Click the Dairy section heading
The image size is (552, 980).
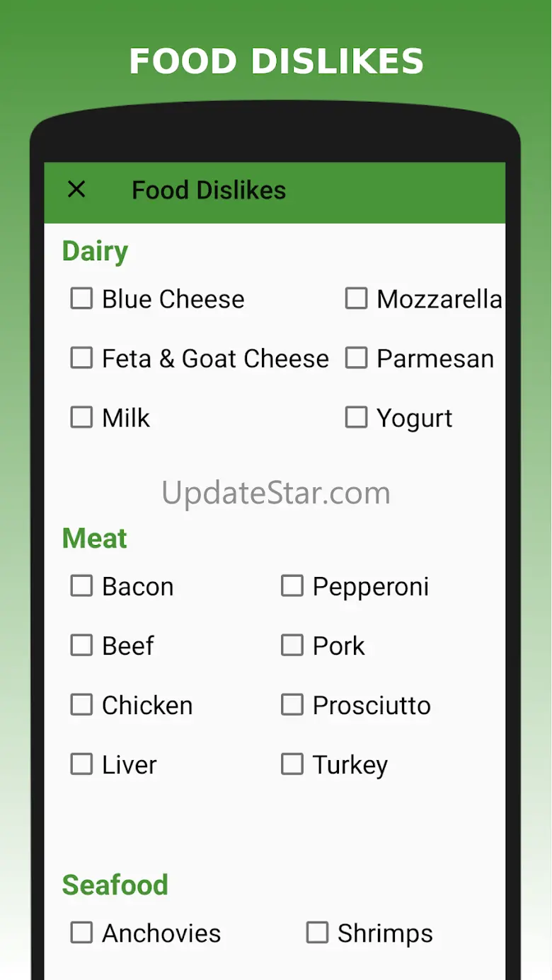[x=95, y=252]
